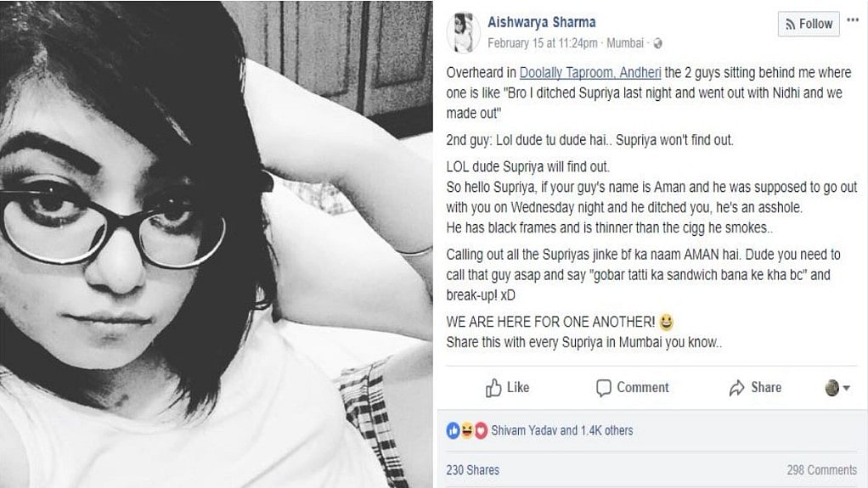Show the 1.4K others who reacted
Image resolution: width=868 pixels, height=488 pixels.
(x=608, y=430)
